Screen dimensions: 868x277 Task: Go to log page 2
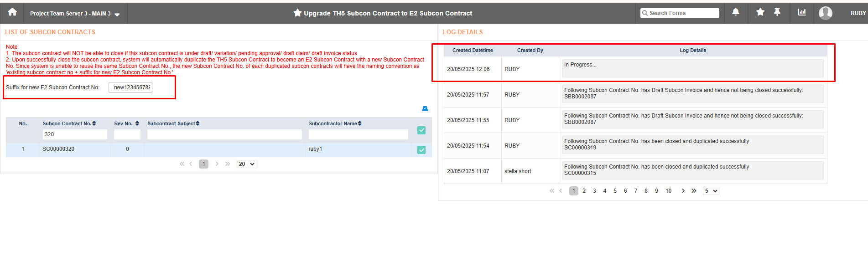584,191
